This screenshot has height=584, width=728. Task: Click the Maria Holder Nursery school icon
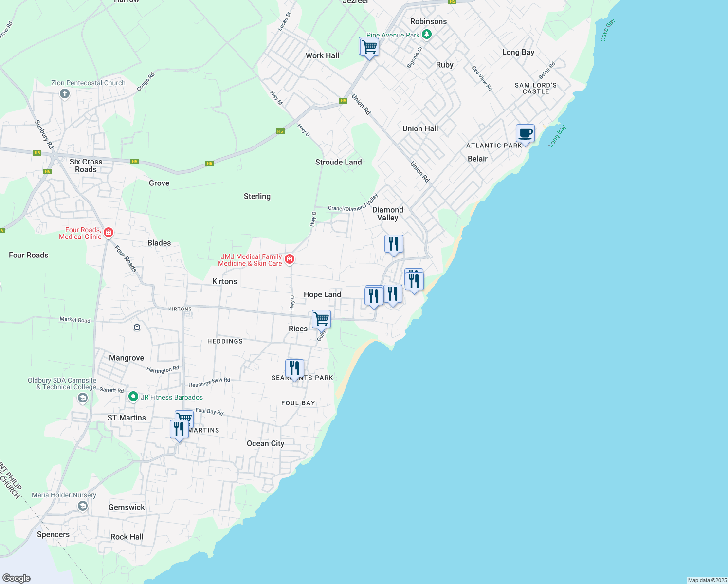(x=82, y=506)
